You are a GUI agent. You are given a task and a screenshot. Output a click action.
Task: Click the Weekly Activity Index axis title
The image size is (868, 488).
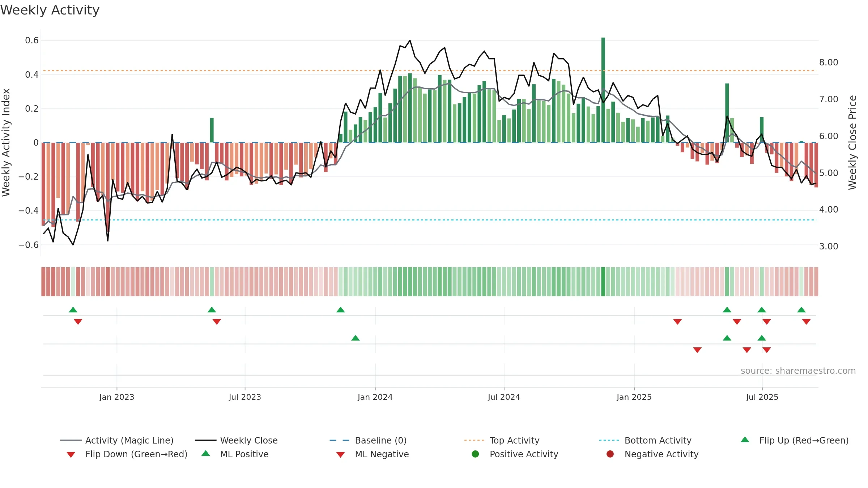[x=6, y=142]
